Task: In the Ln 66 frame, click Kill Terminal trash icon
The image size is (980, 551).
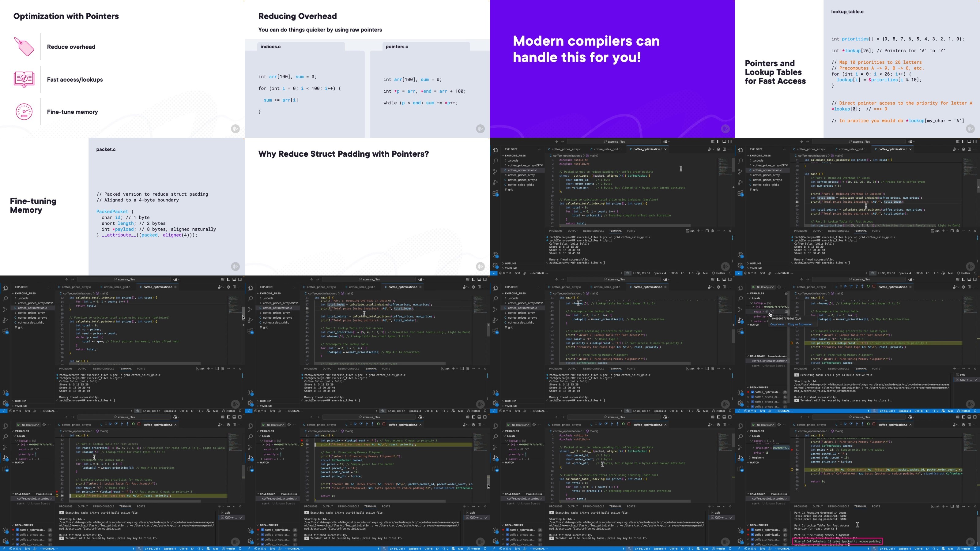Action: click(x=958, y=507)
